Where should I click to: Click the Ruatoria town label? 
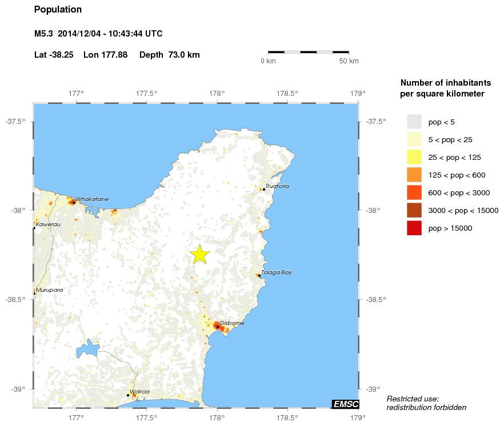[x=277, y=186]
